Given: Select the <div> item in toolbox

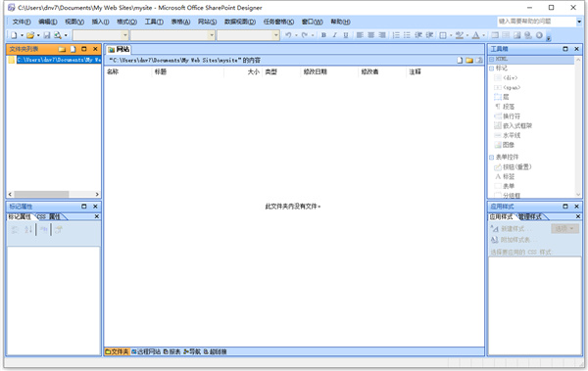Looking at the screenshot, I should [x=507, y=78].
